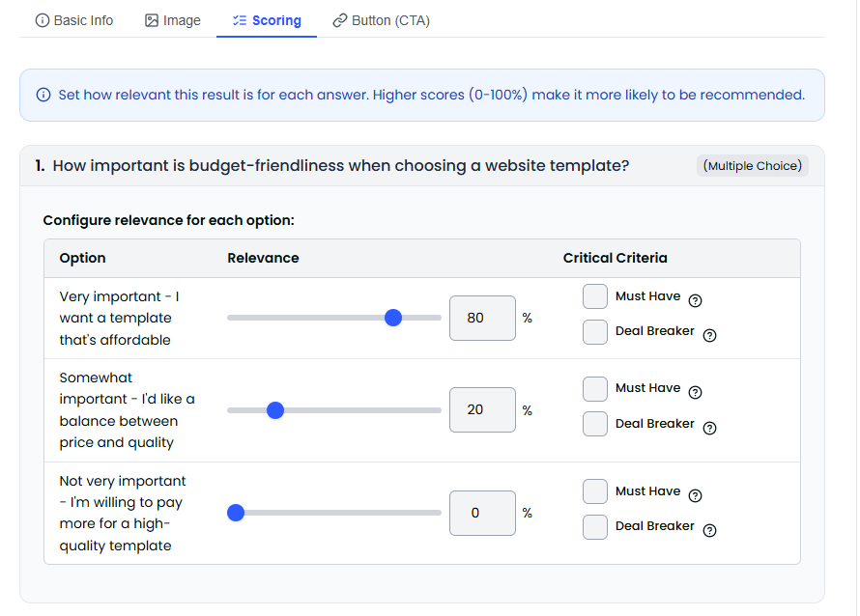Image resolution: width=860 pixels, height=616 pixels.
Task: Click Must Have help icon for Not very important
Action: coord(695,495)
